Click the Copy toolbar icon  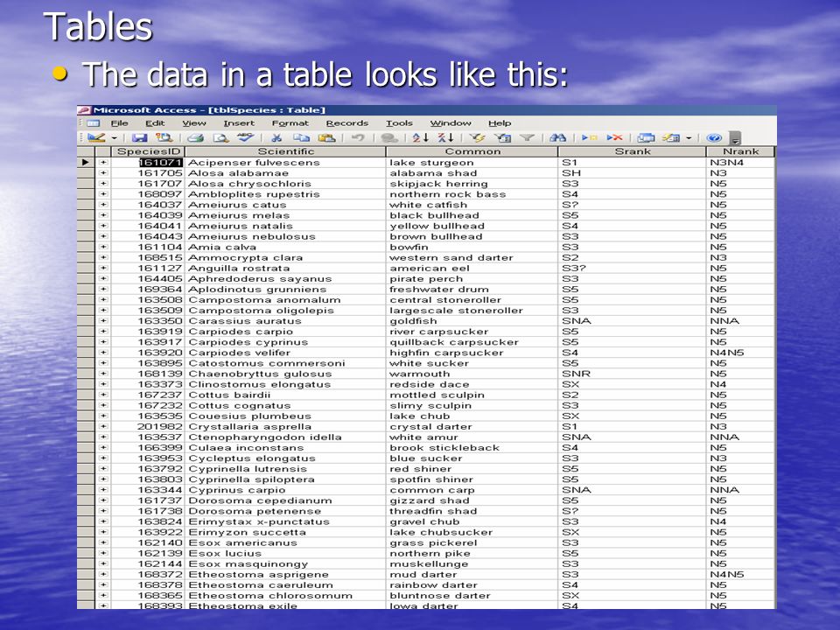click(x=302, y=137)
